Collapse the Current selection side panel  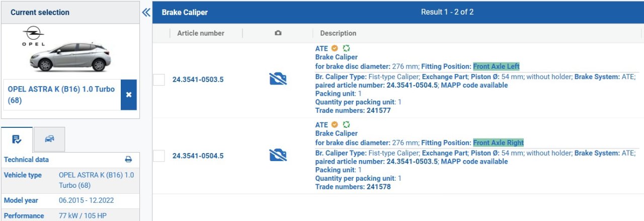[146, 12]
